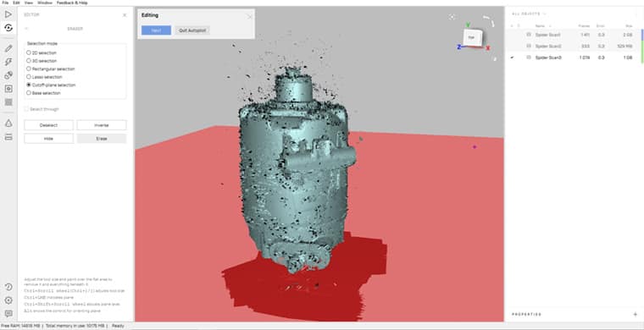Click the Scan play icon in left sidebar
The image size is (644, 330).
pos(8,14)
